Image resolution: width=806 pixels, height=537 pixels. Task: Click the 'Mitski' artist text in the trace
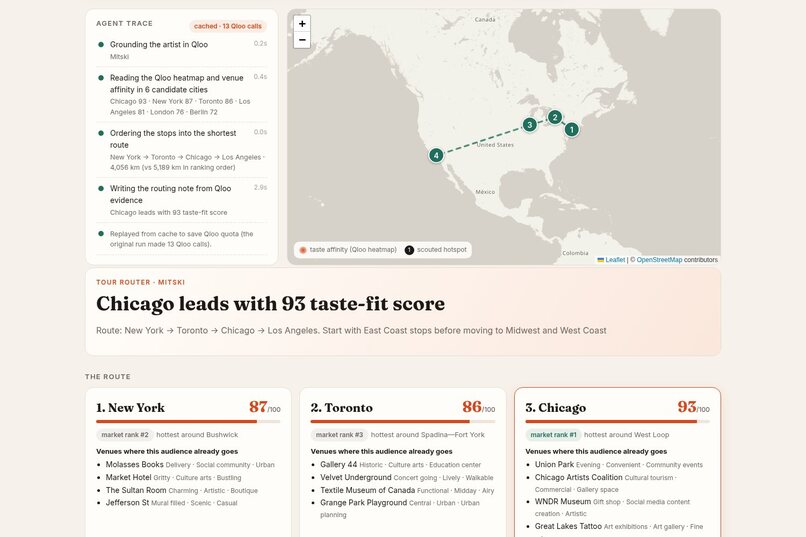click(x=119, y=57)
